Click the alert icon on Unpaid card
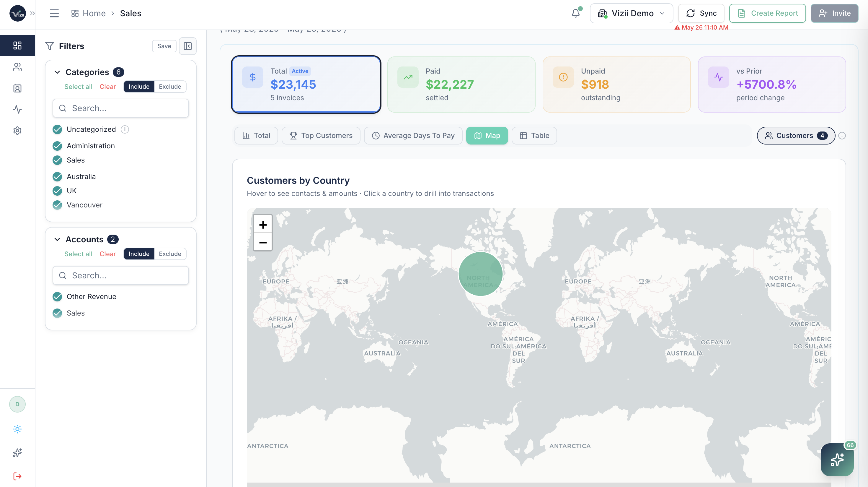This screenshot has height=487, width=868. tap(563, 77)
